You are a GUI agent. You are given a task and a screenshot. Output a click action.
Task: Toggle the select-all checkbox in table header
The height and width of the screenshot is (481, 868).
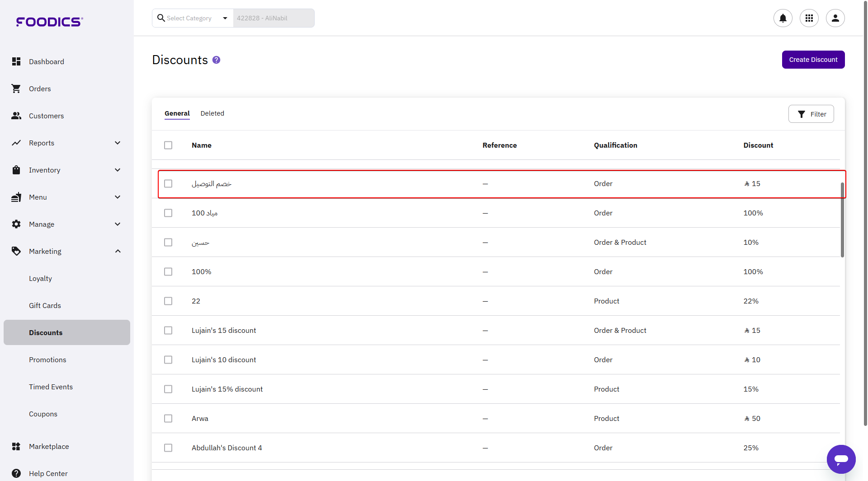point(168,145)
